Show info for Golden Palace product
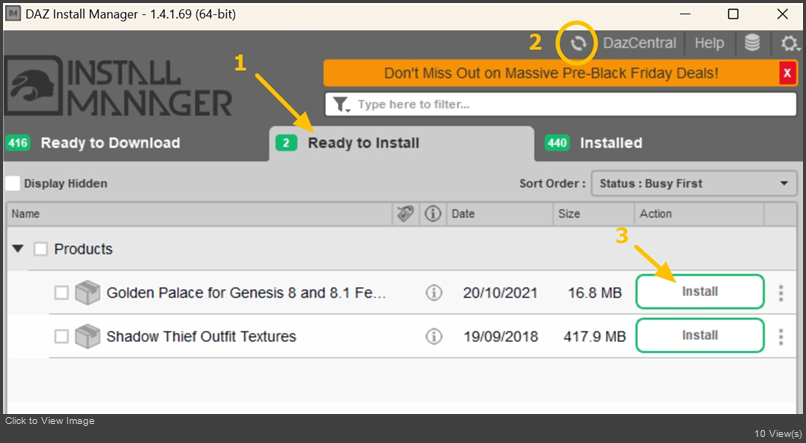The image size is (806, 443). click(434, 293)
